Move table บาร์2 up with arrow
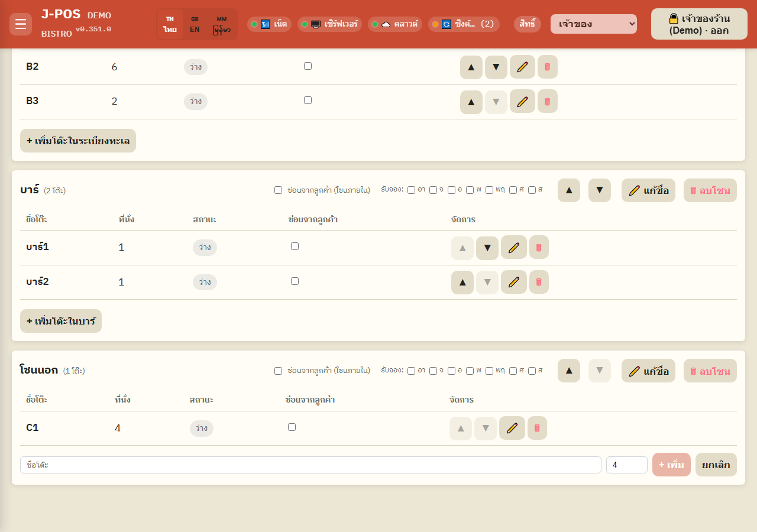This screenshot has width=757, height=532. [x=462, y=282]
